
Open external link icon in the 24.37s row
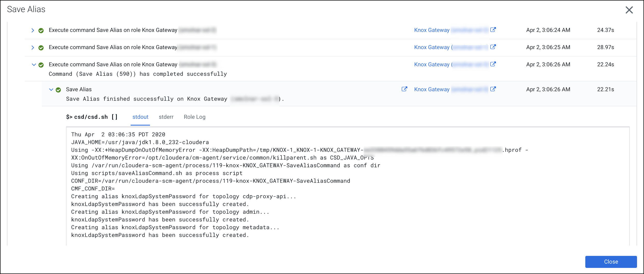(x=493, y=30)
